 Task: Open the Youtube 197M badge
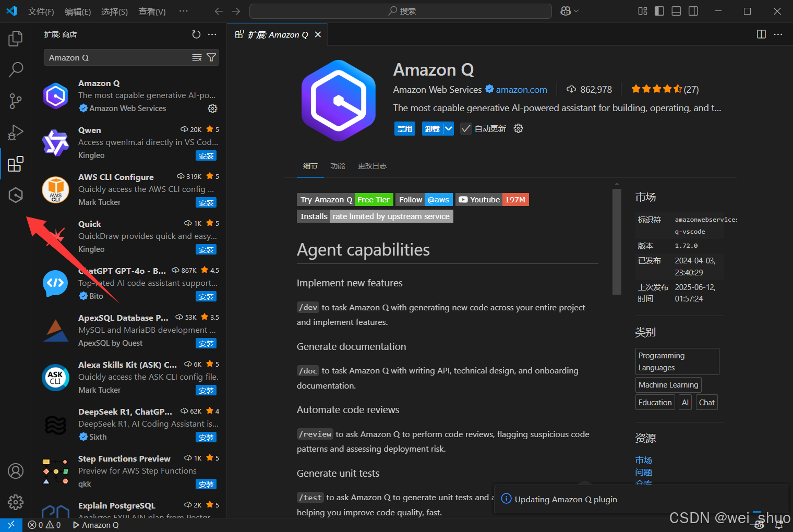point(492,200)
